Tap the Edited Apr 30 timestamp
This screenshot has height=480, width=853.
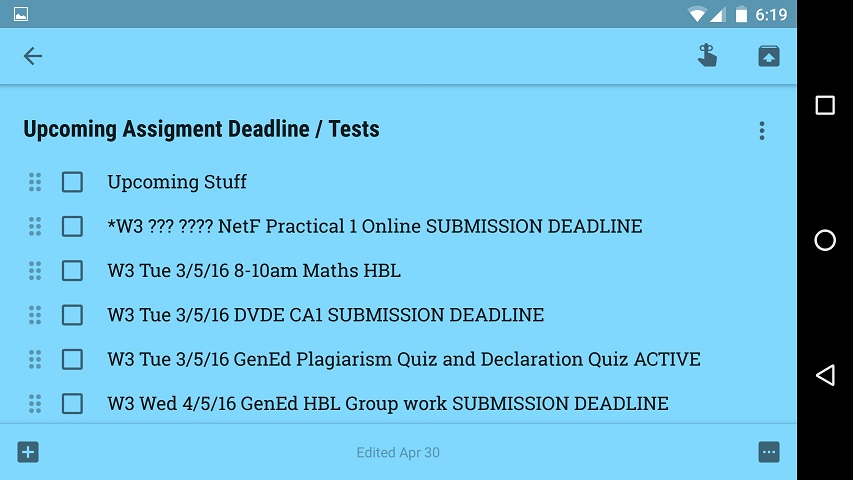point(398,453)
